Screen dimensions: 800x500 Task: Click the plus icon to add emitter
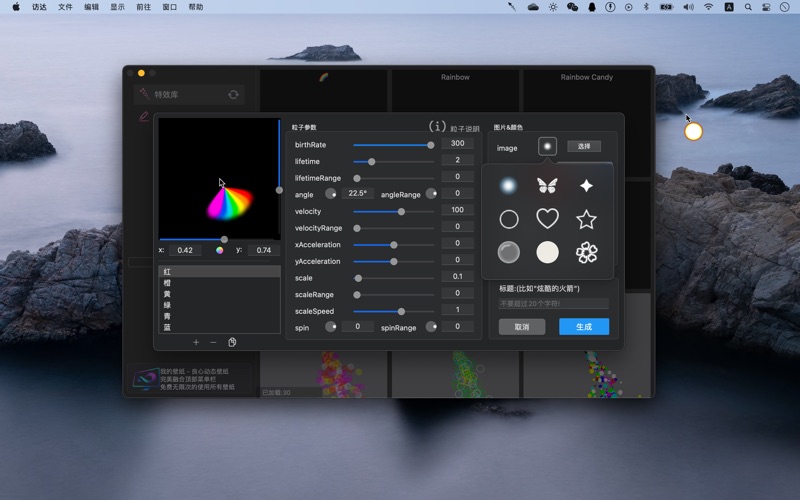(x=196, y=342)
